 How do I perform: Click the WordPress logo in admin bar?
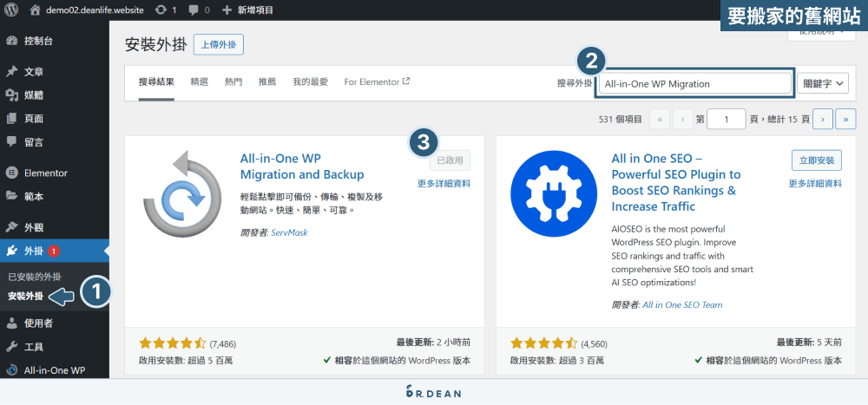(x=11, y=10)
